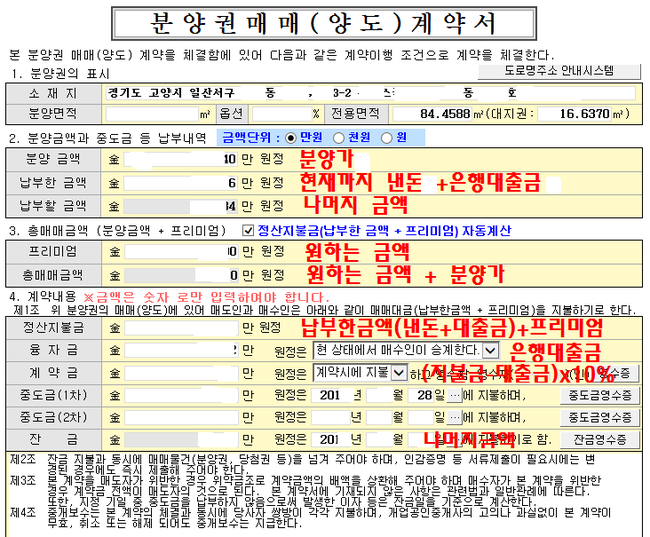Screen dimensions: 650x537
Task: Click the 잔금 amount field
Action: coord(181,440)
